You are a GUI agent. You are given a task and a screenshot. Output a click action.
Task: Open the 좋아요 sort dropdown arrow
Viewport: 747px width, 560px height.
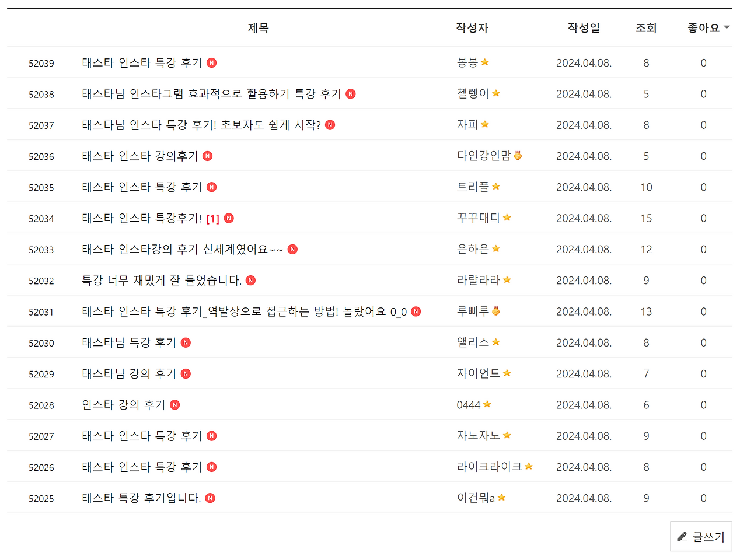tap(726, 26)
